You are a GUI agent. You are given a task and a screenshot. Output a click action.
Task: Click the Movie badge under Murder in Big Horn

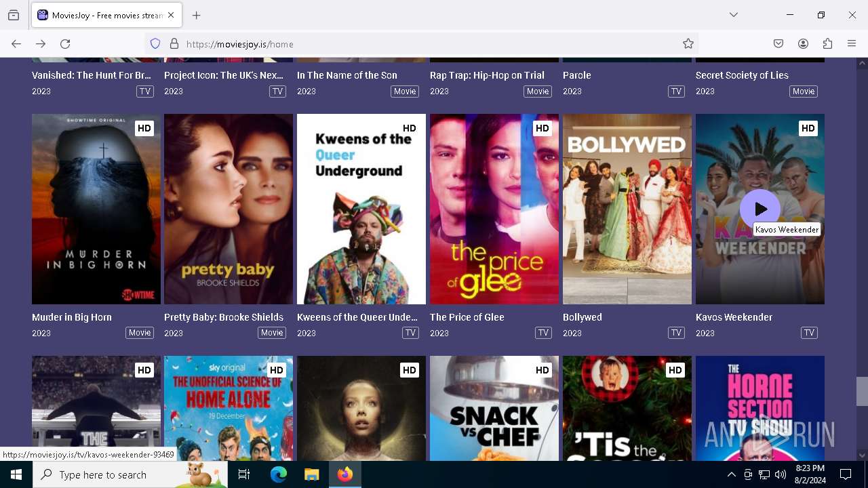click(140, 333)
